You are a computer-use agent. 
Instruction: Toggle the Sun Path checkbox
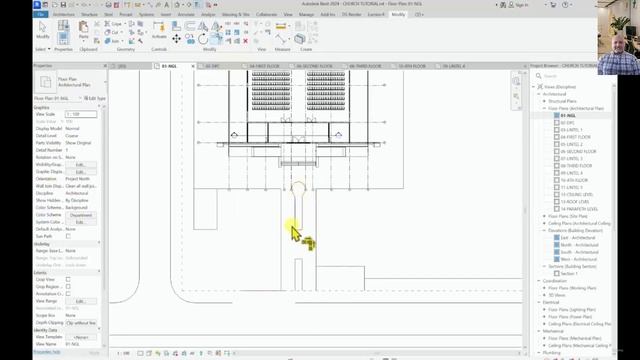point(68,236)
